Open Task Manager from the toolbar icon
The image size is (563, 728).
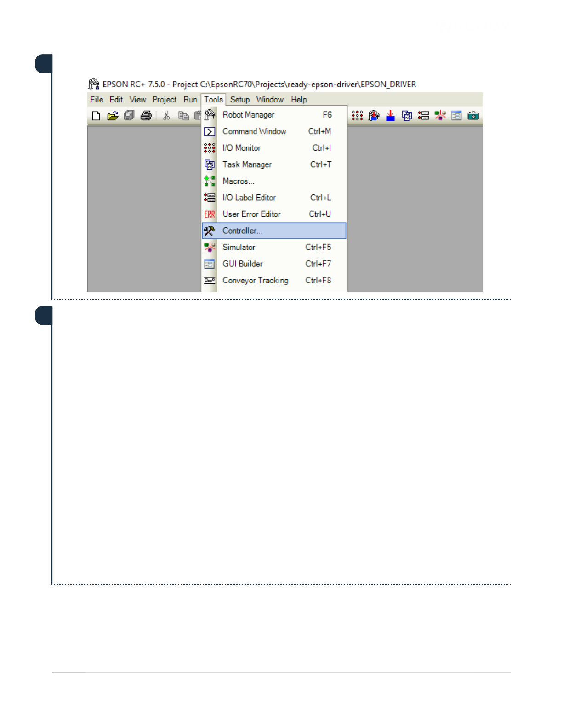tap(407, 116)
